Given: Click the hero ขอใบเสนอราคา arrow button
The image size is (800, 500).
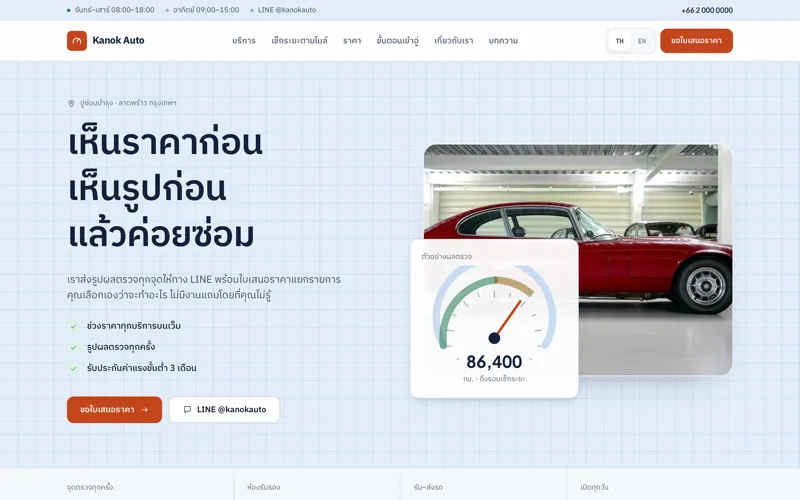Looking at the screenshot, I should (114, 410).
